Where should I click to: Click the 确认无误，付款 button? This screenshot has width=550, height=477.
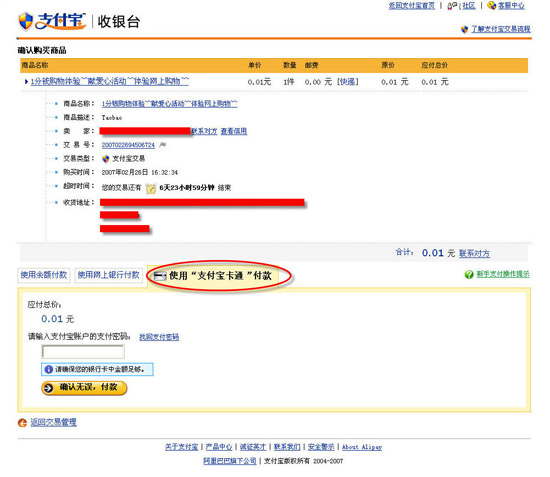[x=84, y=388]
